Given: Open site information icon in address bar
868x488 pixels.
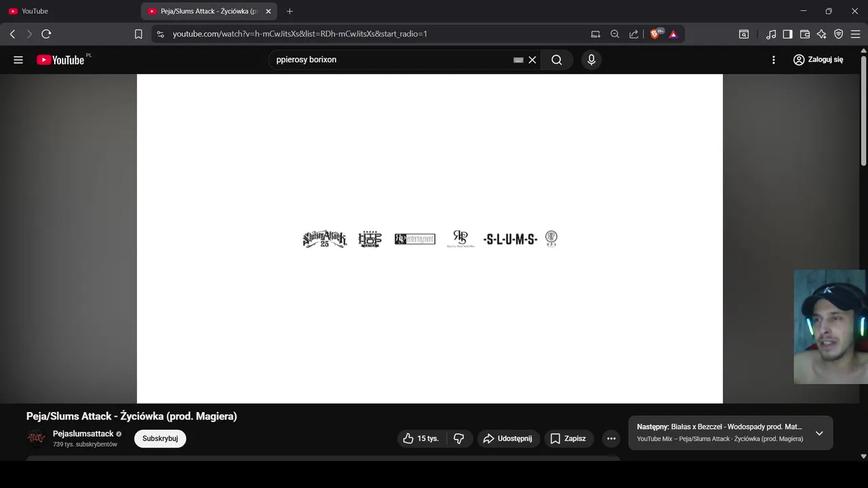Looking at the screenshot, I should [160, 34].
